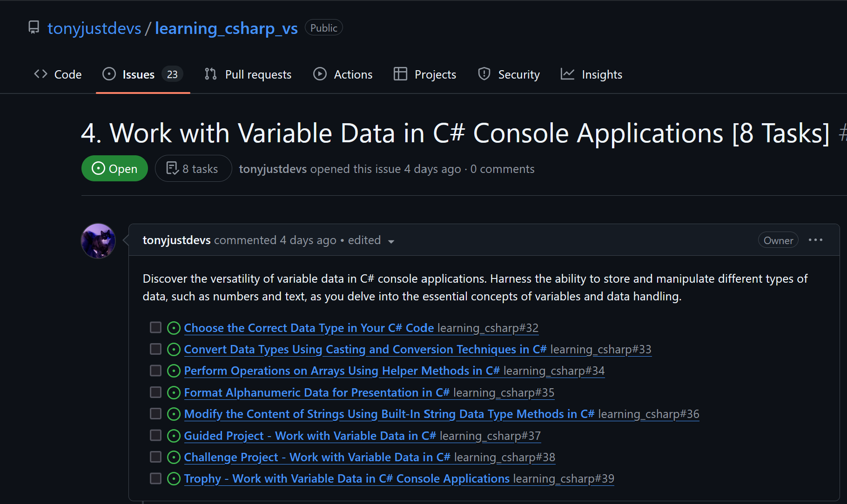The height and width of the screenshot is (504, 847).
Task: View the Insights tab
Action: click(592, 74)
